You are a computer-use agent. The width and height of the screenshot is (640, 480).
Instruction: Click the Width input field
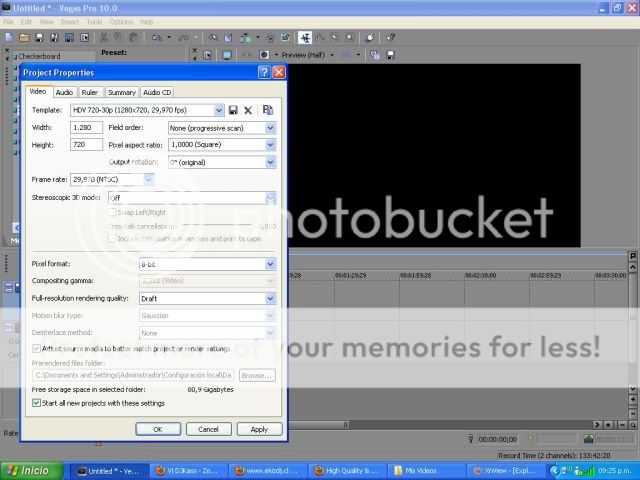[x=86, y=127]
